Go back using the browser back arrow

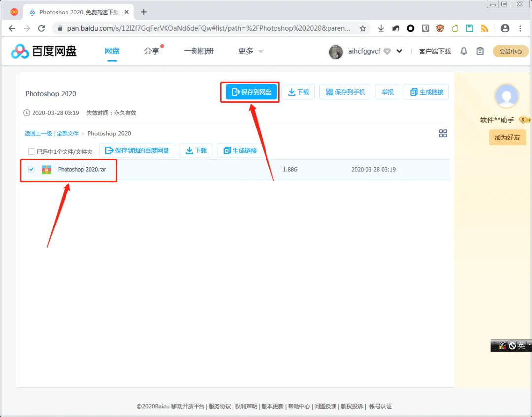pos(12,28)
